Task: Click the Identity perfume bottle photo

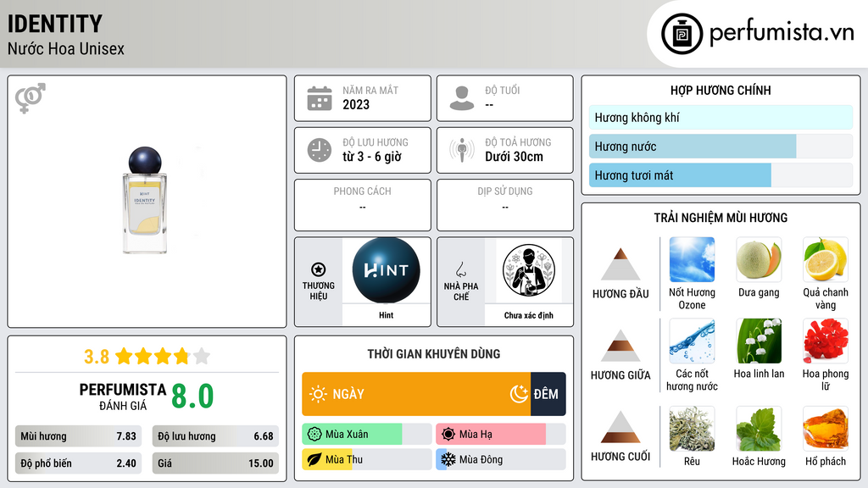Action: (x=145, y=200)
